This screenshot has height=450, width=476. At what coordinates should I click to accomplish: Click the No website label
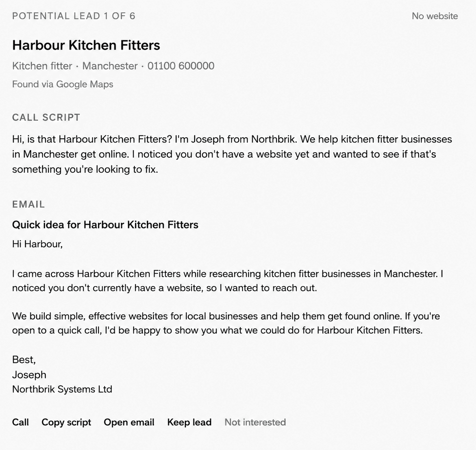pyautogui.click(x=435, y=16)
